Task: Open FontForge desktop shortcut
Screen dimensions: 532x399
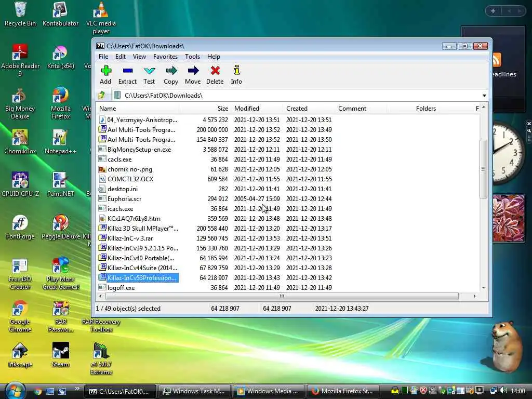Action: click(x=20, y=228)
